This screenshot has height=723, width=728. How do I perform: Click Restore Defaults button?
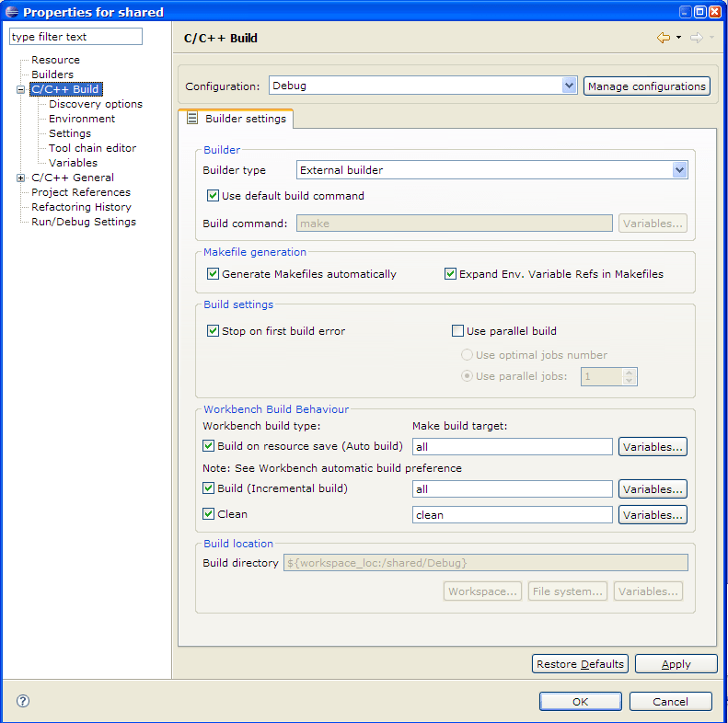pos(580,664)
